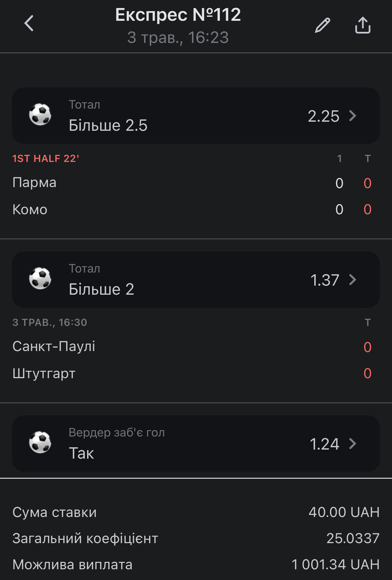Select soccer ball icon for Вердер bet
Screen dimensions: 392x580
click(x=40, y=442)
